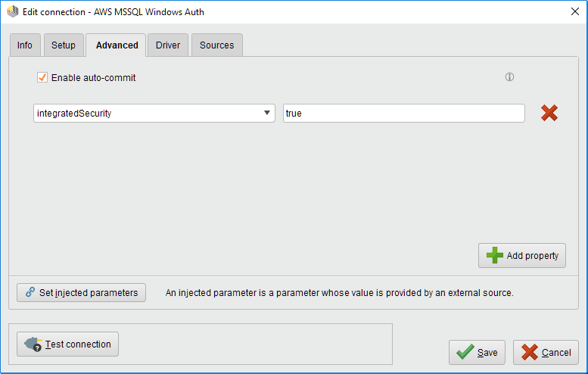Click the 'Enable auto-commit' label text
Image resolution: width=588 pixels, height=374 pixels.
[x=93, y=77]
